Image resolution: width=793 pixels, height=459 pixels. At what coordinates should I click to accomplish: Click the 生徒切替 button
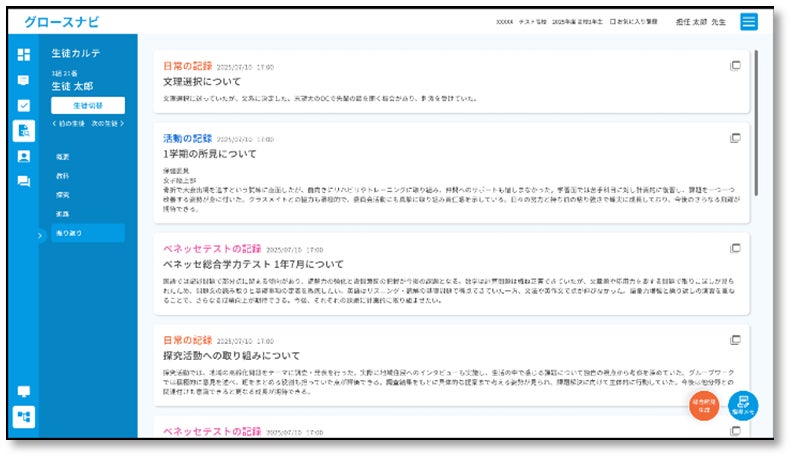(88, 106)
